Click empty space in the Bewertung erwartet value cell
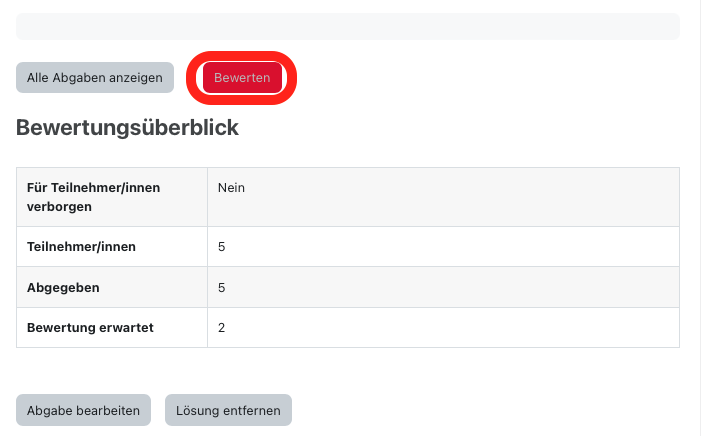This screenshot has height=436, width=709. [450, 327]
